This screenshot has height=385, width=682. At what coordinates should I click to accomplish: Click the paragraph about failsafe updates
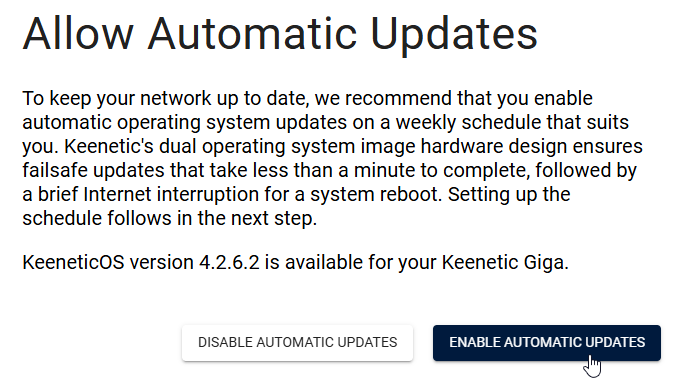pos(333,158)
